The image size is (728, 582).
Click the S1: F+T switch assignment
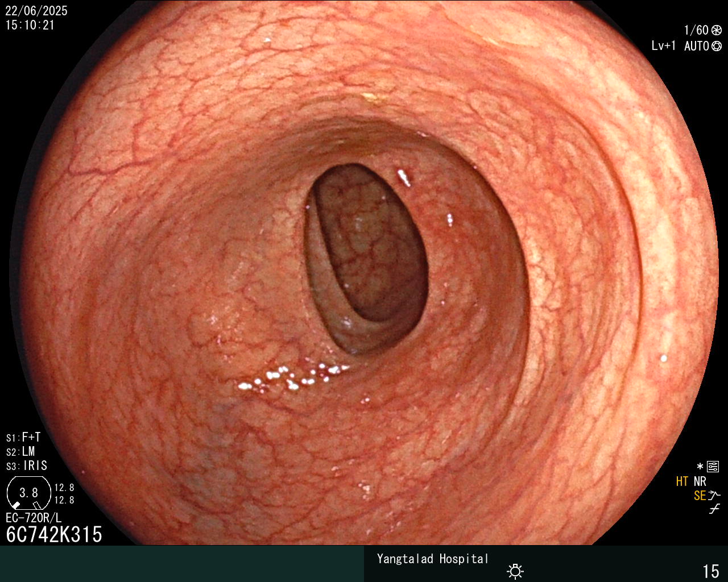click(23, 438)
